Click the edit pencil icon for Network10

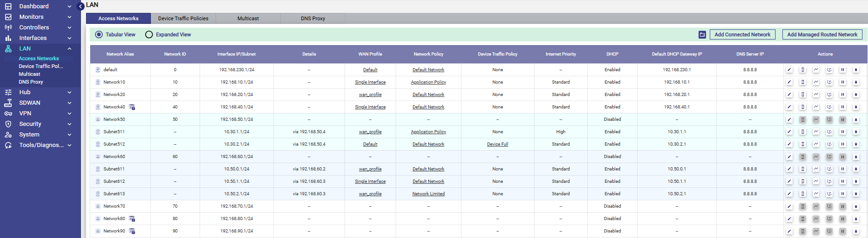(x=789, y=82)
